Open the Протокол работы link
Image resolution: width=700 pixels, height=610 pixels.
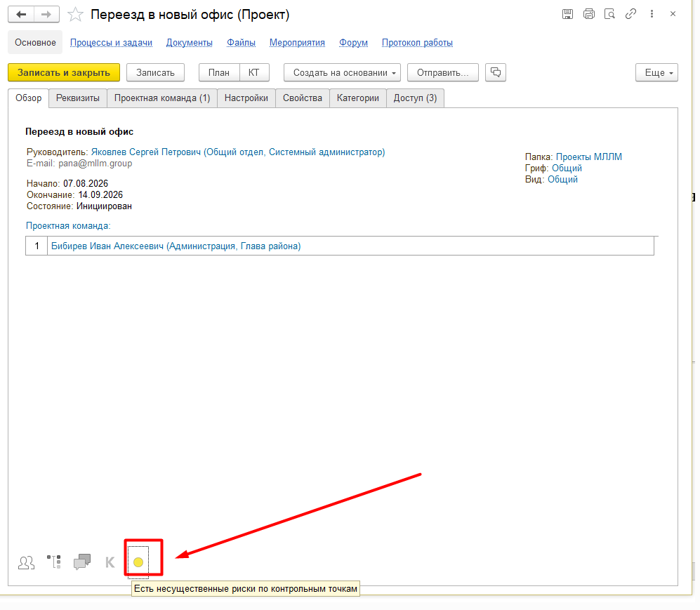click(x=418, y=42)
